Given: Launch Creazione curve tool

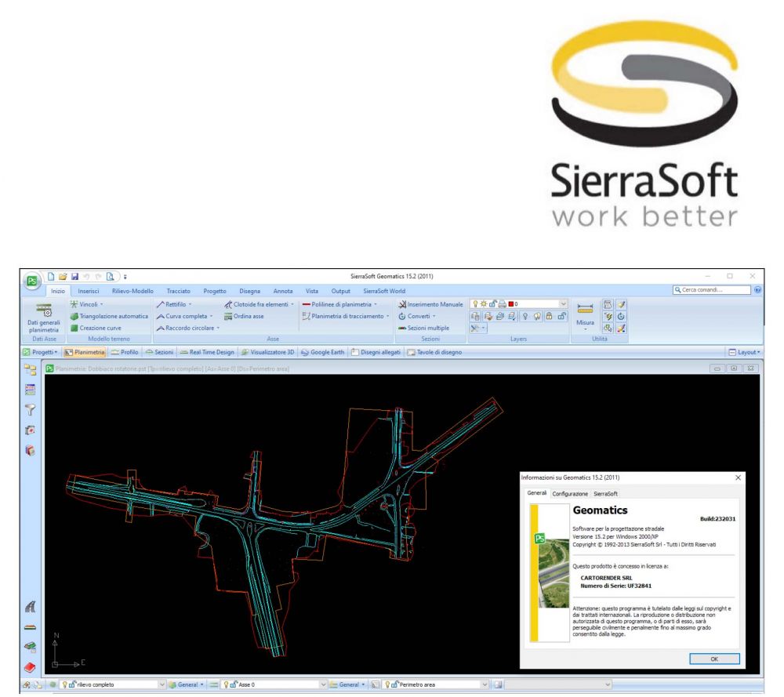Looking at the screenshot, I should tap(96, 328).
